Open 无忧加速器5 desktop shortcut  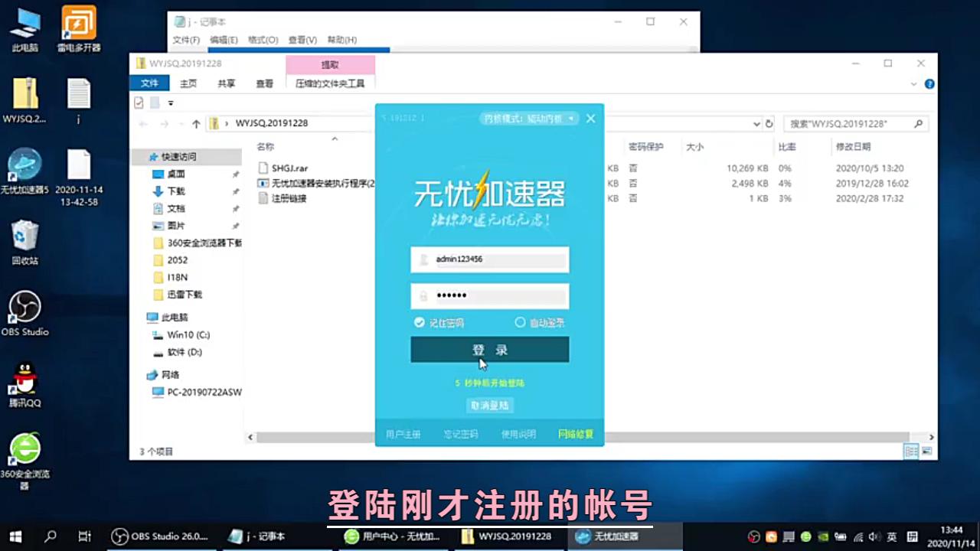coord(24,171)
